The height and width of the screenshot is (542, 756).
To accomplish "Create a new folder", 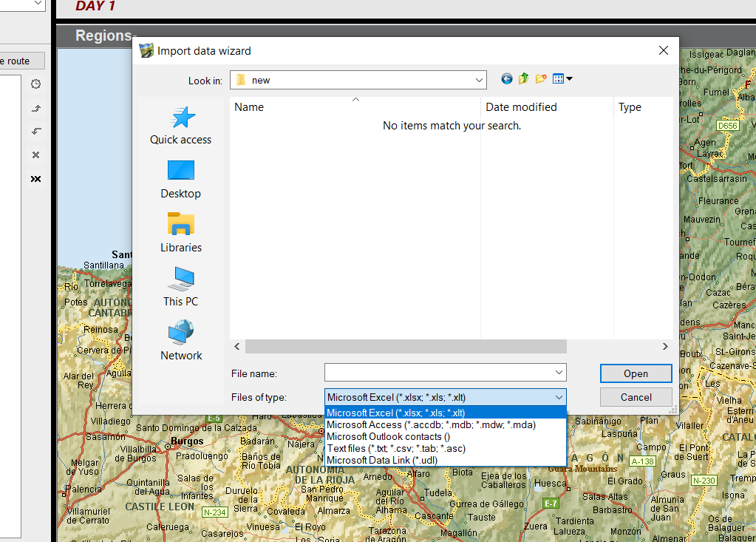I will (541, 79).
